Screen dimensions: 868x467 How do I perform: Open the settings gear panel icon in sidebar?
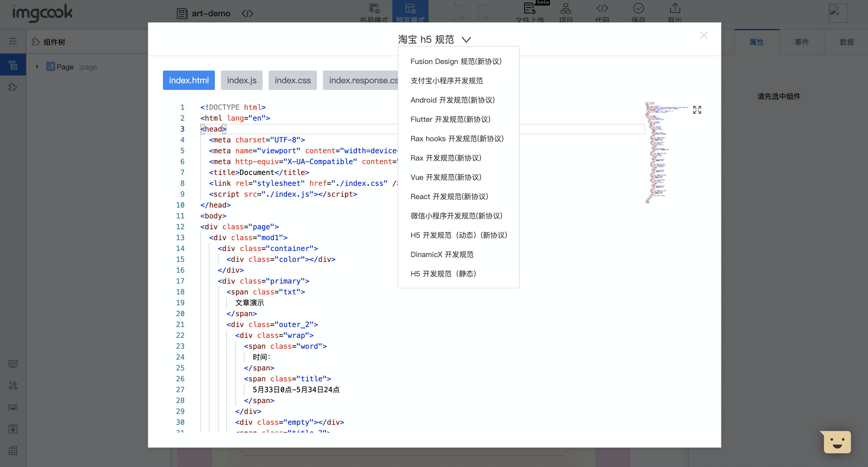click(x=13, y=429)
